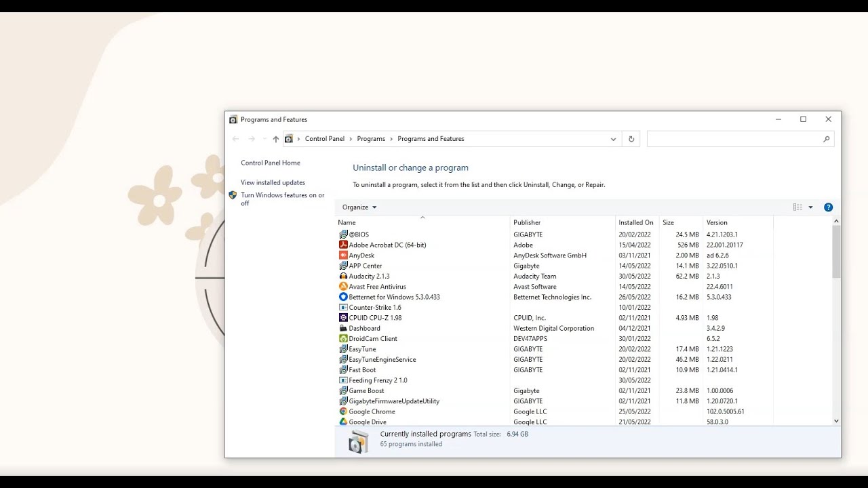This screenshot has width=868, height=488.
Task: Navigate to Programs breadcrumb
Action: click(371, 139)
